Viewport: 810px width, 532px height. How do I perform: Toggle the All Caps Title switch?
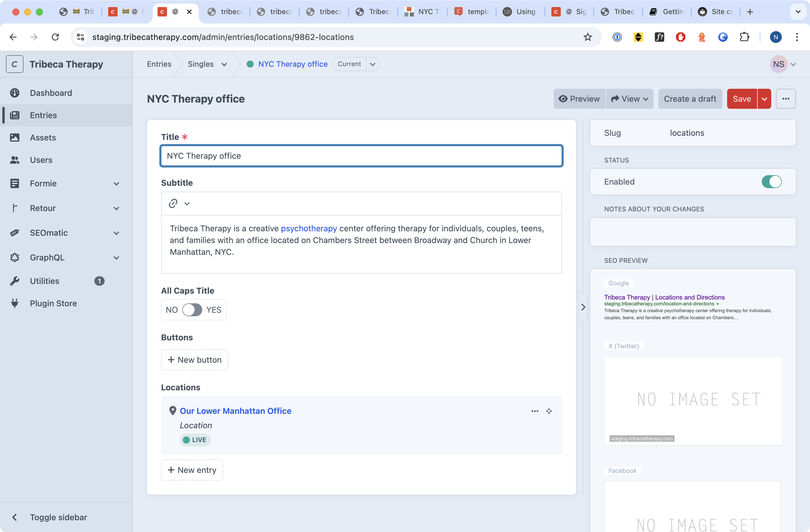tap(192, 310)
